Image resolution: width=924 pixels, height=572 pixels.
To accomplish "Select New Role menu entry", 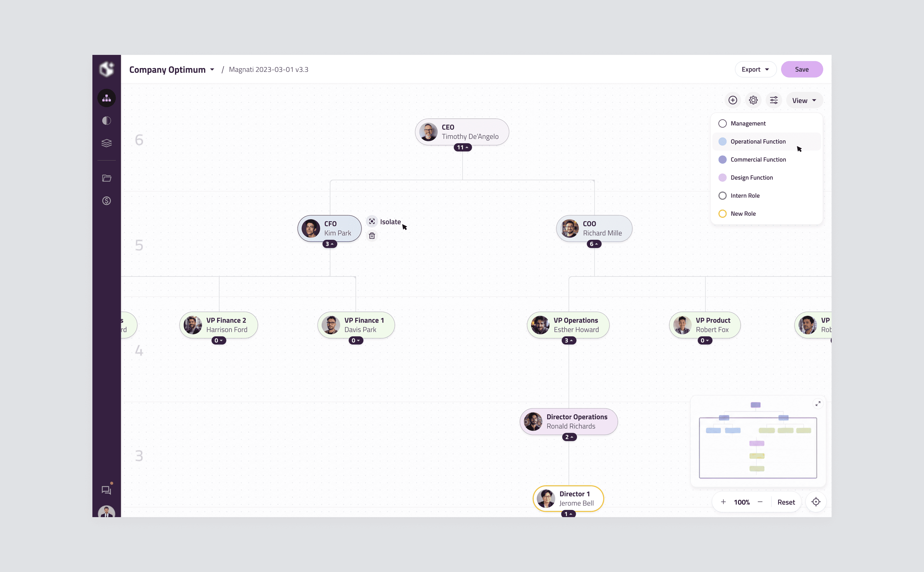I will pyautogui.click(x=767, y=214).
